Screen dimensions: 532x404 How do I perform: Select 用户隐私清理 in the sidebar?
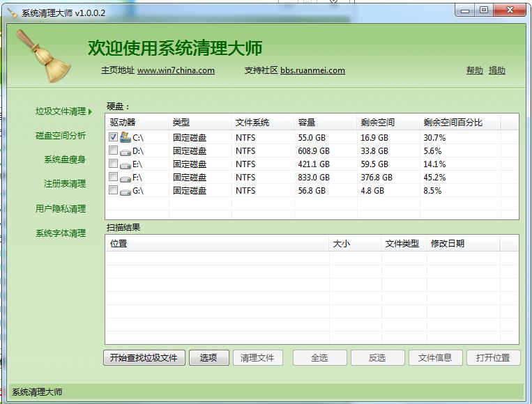(61, 208)
